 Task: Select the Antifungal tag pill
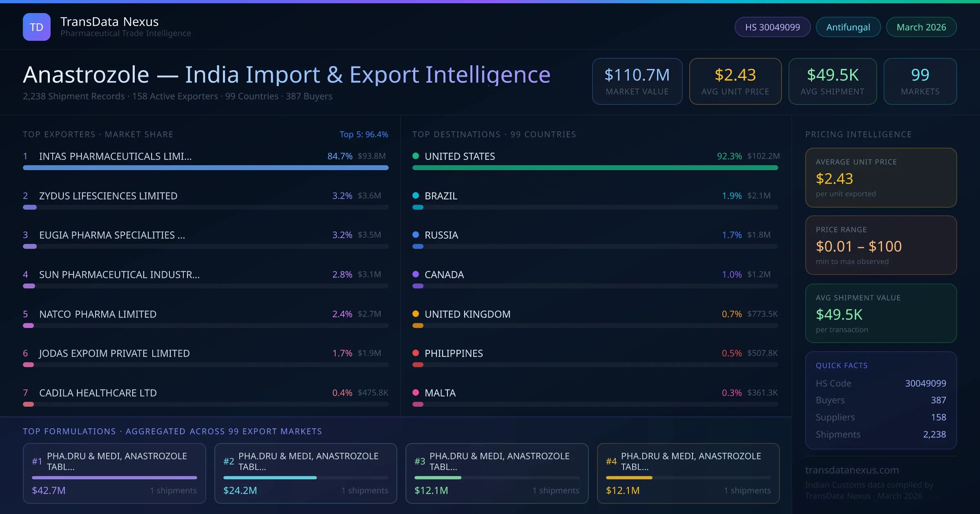848,27
